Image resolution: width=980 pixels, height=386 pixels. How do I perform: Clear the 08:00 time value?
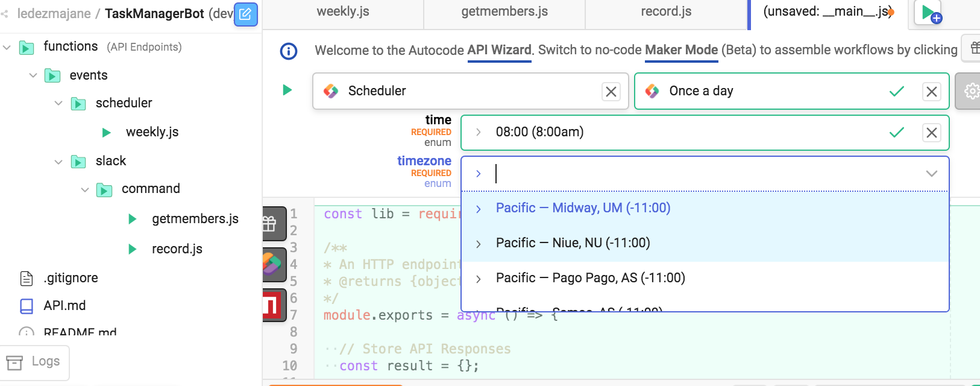(932, 133)
